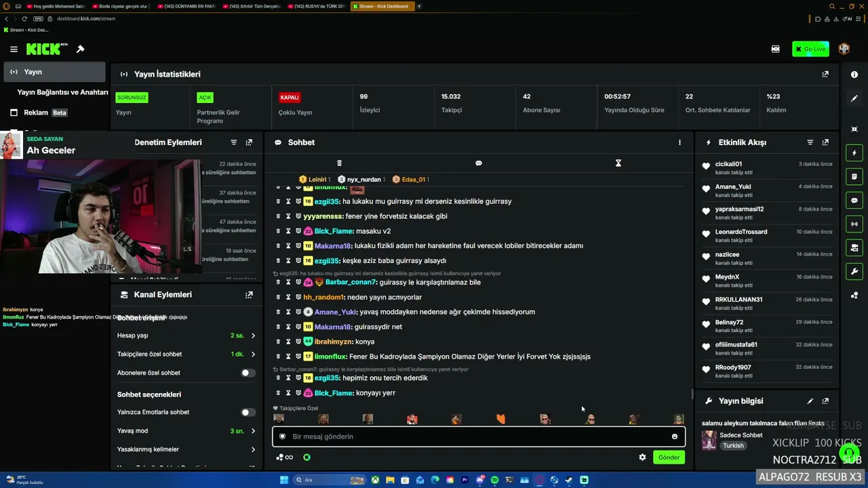Open Etkinlik Akışı filter menu
The height and width of the screenshot is (488, 868).
pos(810,142)
